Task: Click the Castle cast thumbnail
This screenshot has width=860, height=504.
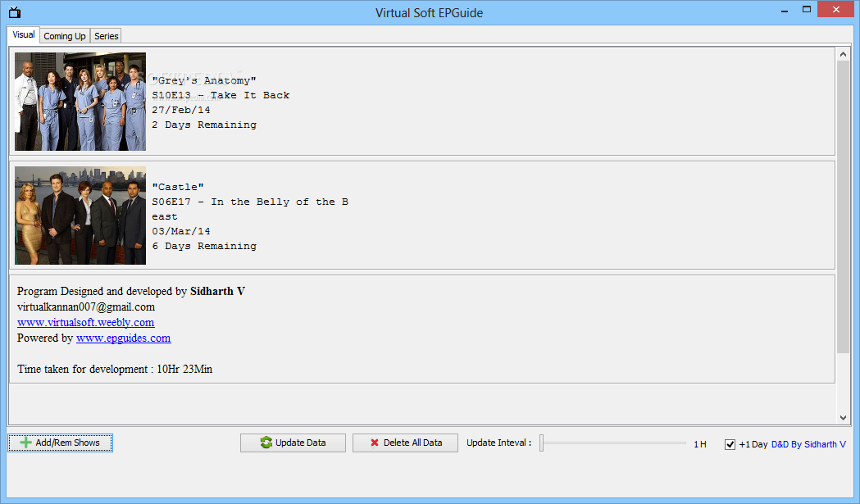Action: tap(80, 216)
